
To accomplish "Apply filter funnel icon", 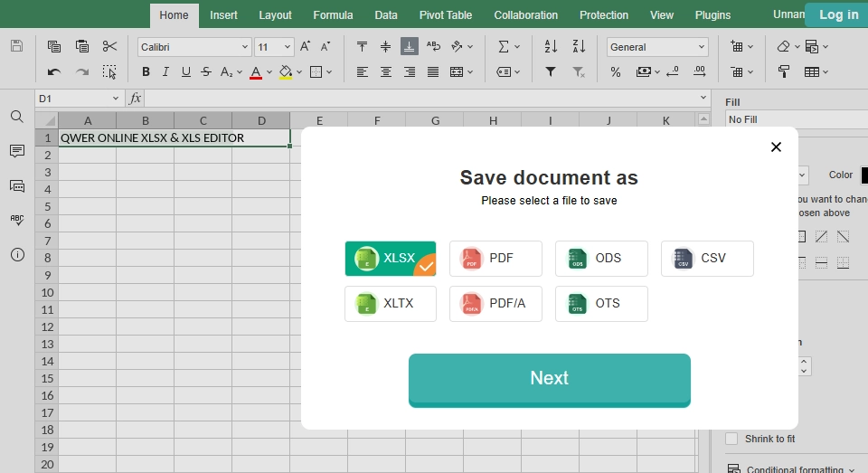I will [551, 72].
